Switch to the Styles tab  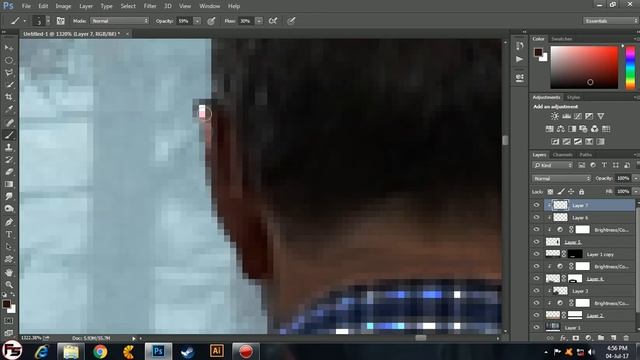[x=573, y=98]
